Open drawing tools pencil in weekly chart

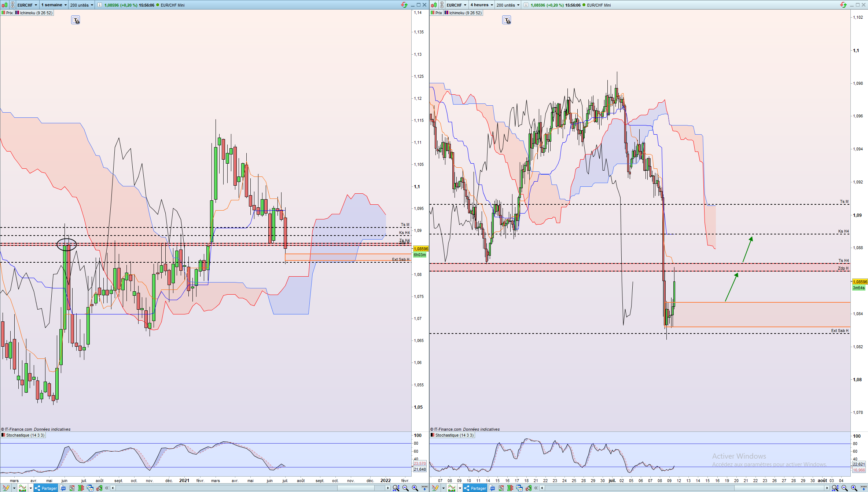[x=6, y=488]
